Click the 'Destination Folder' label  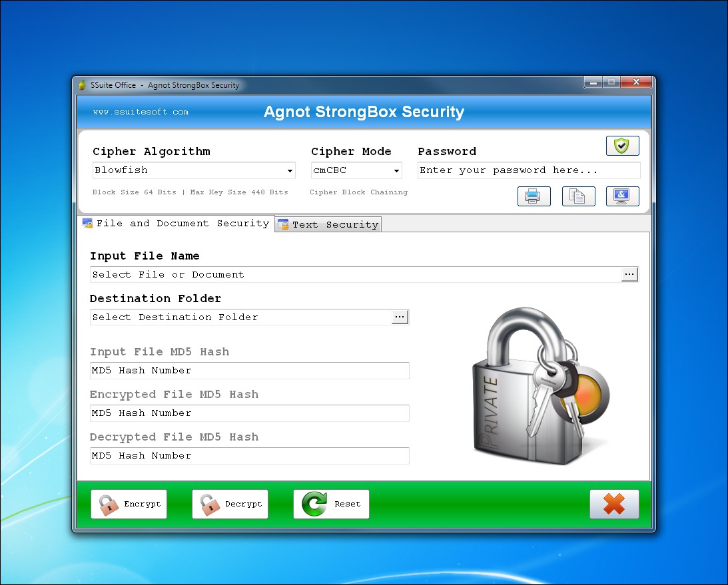156,298
